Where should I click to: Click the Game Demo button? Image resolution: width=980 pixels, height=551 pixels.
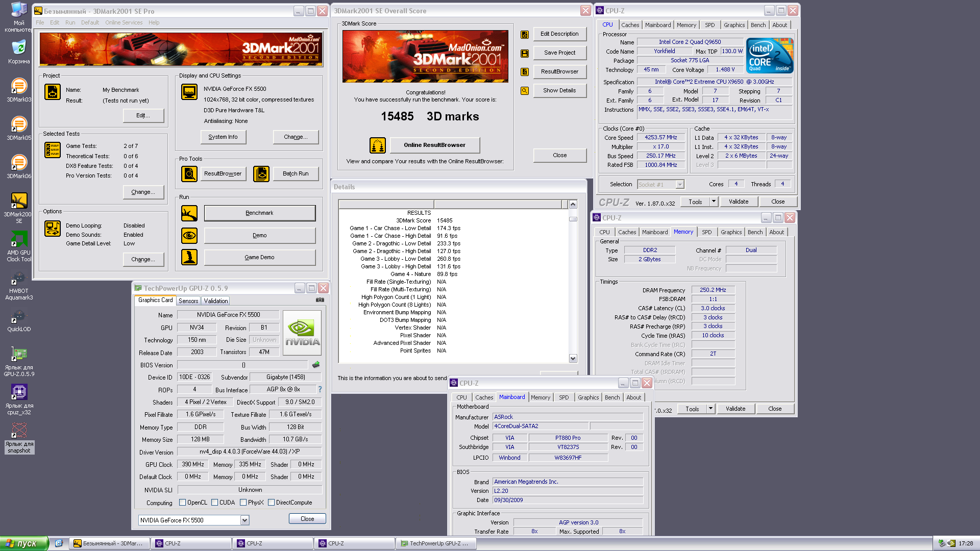click(x=260, y=257)
